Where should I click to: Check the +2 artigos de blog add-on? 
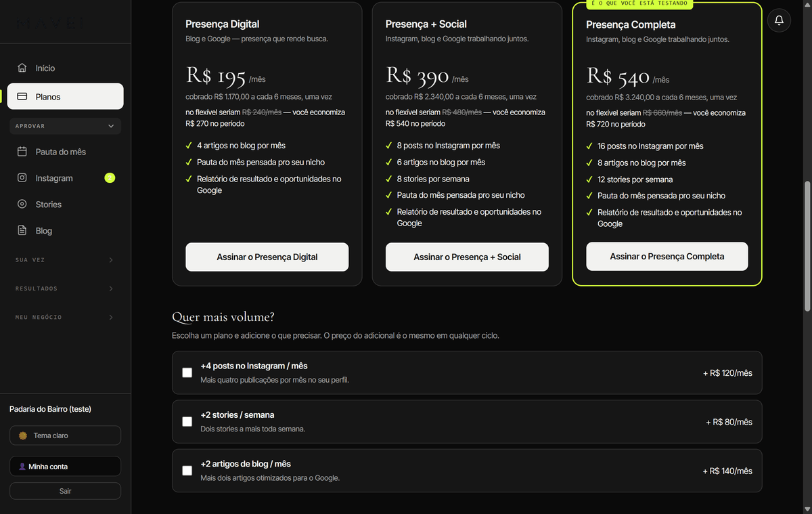point(187,471)
